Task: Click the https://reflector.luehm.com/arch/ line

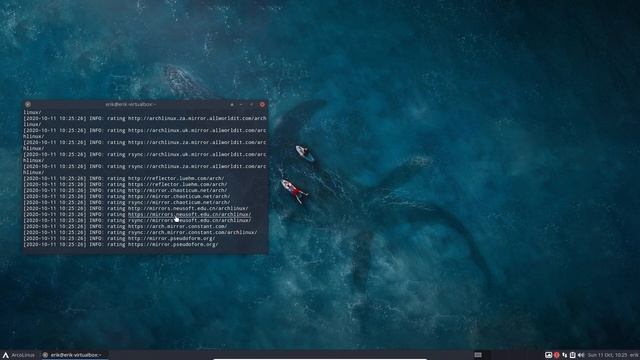Action: pos(178,184)
